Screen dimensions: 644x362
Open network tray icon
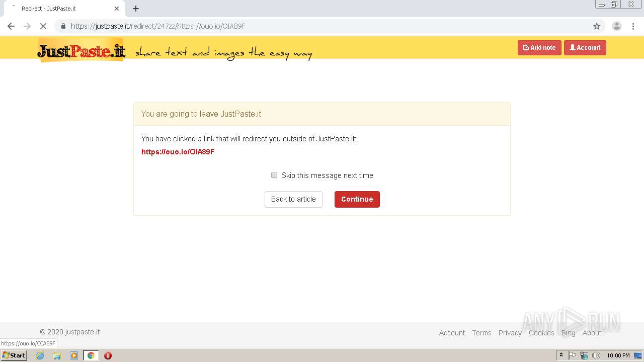pos(584,355)
